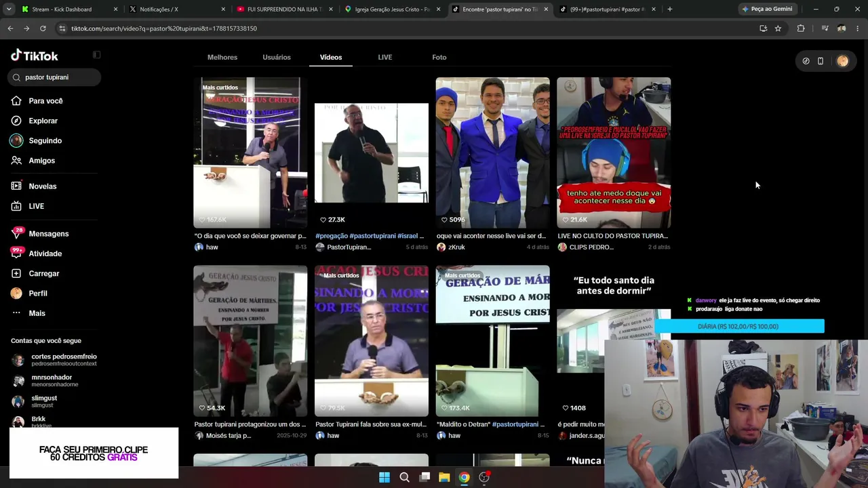The width and height of the screenshot is (868, 488).
Task: Open the Chrome media controls
Action: point(825,28)
